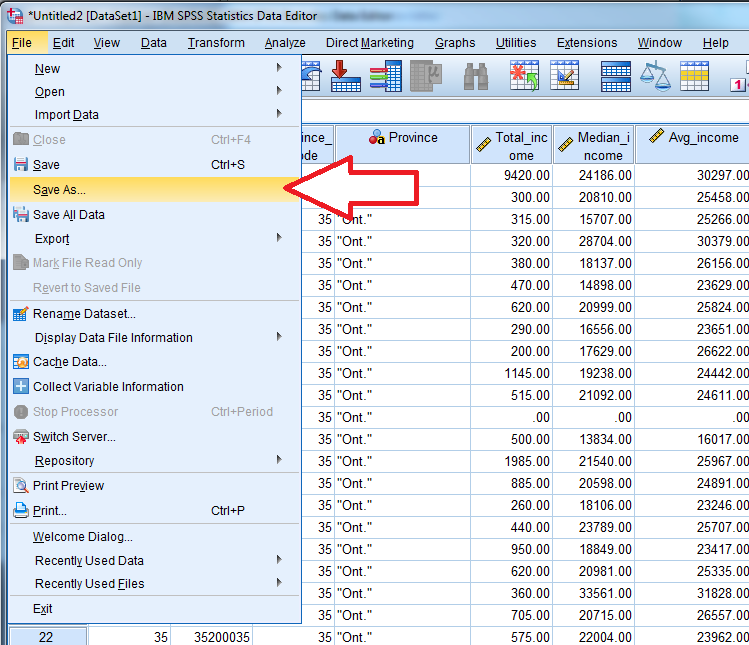Screen dimensions: 749x645
Task: Open the File menu
Action: tap(22, 43)
